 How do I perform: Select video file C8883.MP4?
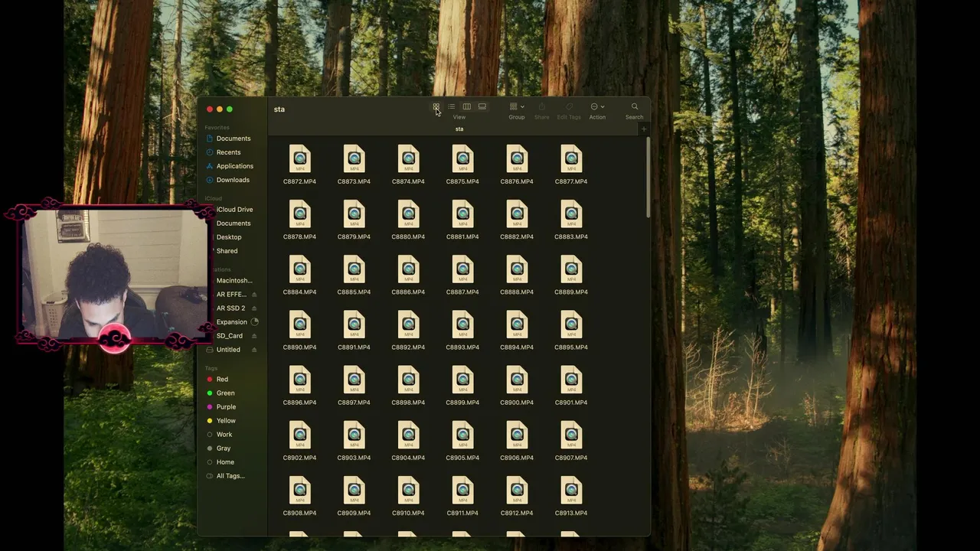click(571, 214)
